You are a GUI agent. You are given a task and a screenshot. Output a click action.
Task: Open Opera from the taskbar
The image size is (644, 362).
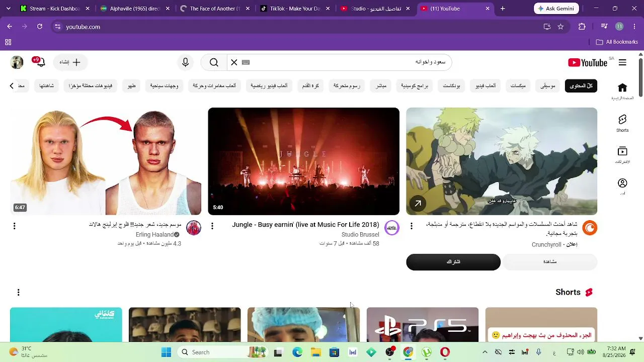pyautogui.click(x=445, y=352)
